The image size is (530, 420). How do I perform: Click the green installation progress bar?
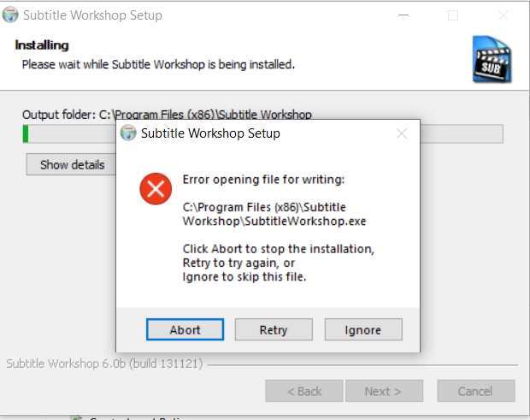262,134
